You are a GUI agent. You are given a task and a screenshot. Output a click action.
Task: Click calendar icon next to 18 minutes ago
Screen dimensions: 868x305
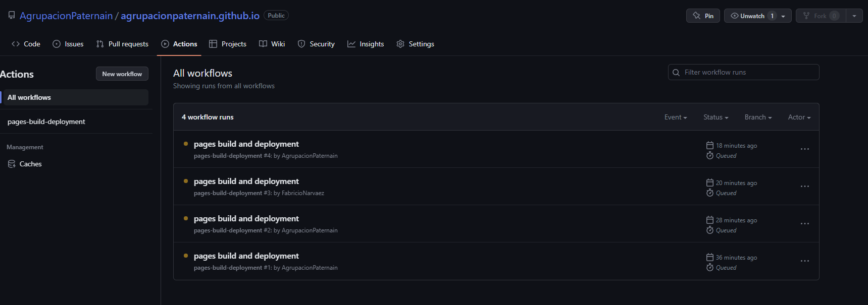click(x=710, y=145)
